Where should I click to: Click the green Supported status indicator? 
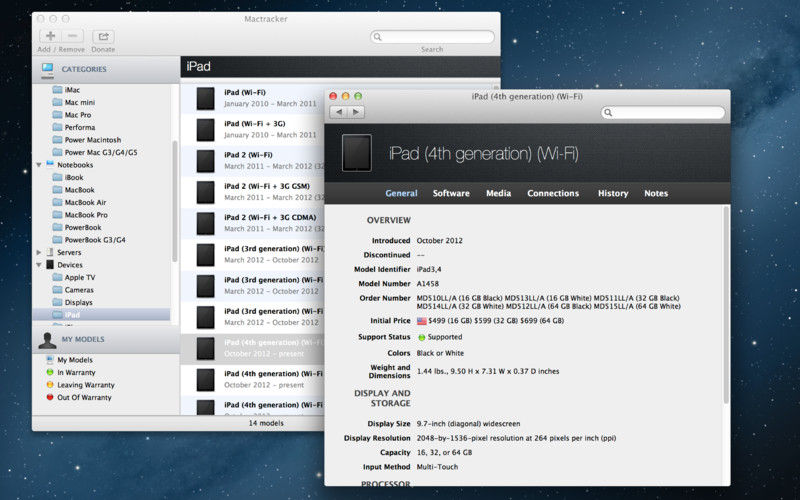click(x=421, y=337)
